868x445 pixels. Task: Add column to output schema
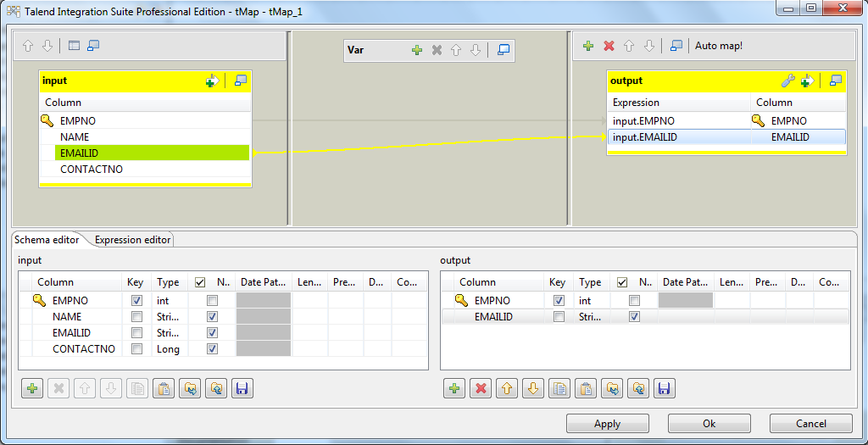(454, 388)
